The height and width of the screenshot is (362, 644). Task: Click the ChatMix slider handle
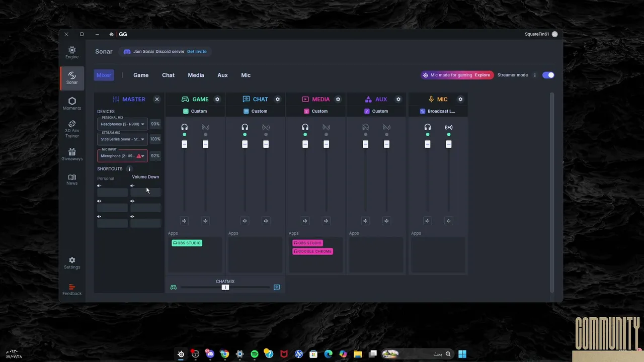(x=225, y=287)
